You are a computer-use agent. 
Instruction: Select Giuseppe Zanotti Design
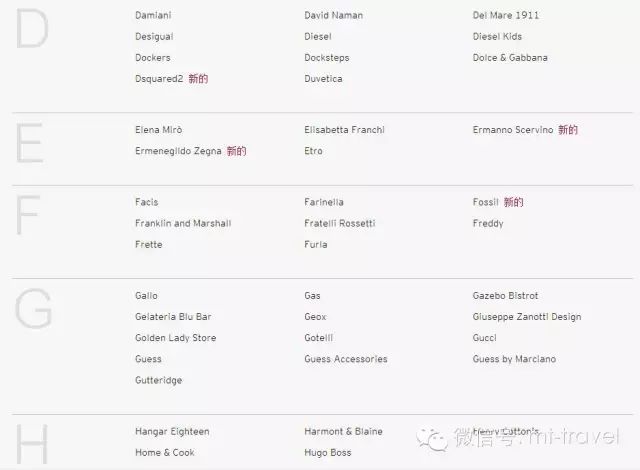pos(527,317)
